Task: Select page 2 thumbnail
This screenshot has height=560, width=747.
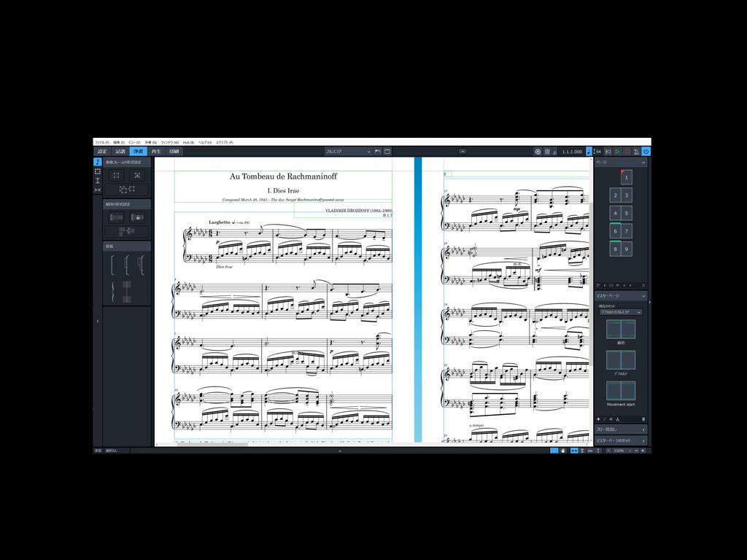Action: pyautogui.click(x=616, y=195)
